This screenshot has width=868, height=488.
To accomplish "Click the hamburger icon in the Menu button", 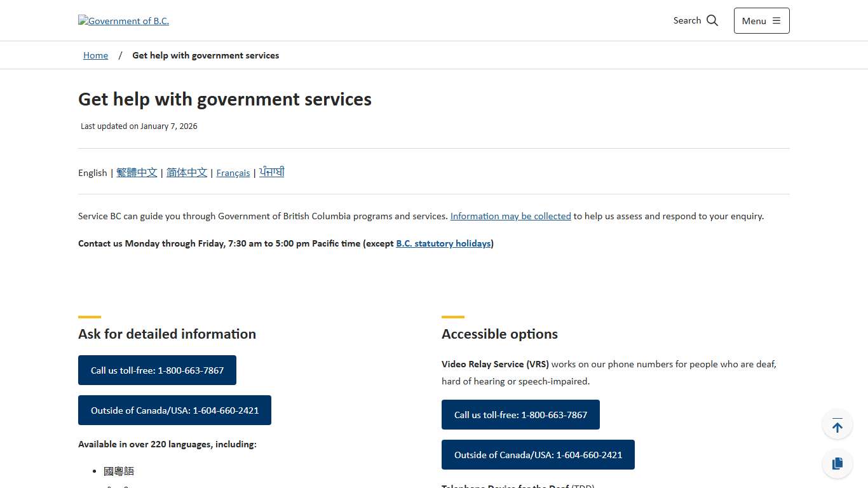I will tap(775, 20).
